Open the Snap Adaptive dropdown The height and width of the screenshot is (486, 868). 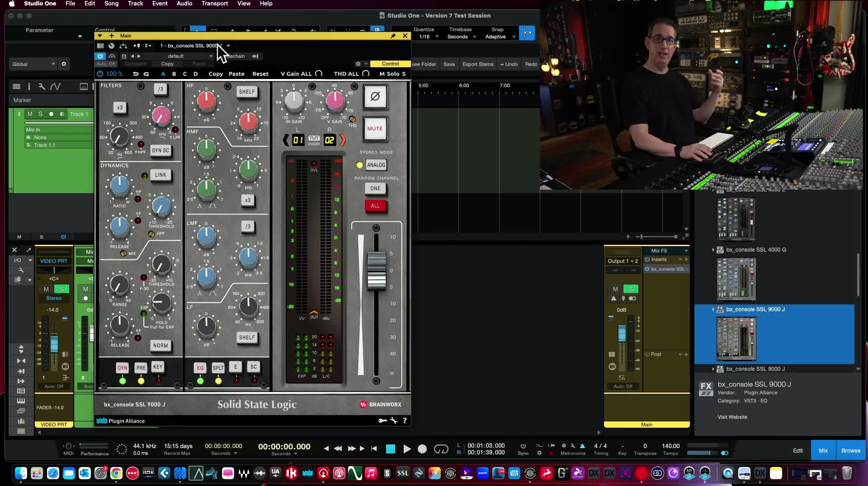499,37
